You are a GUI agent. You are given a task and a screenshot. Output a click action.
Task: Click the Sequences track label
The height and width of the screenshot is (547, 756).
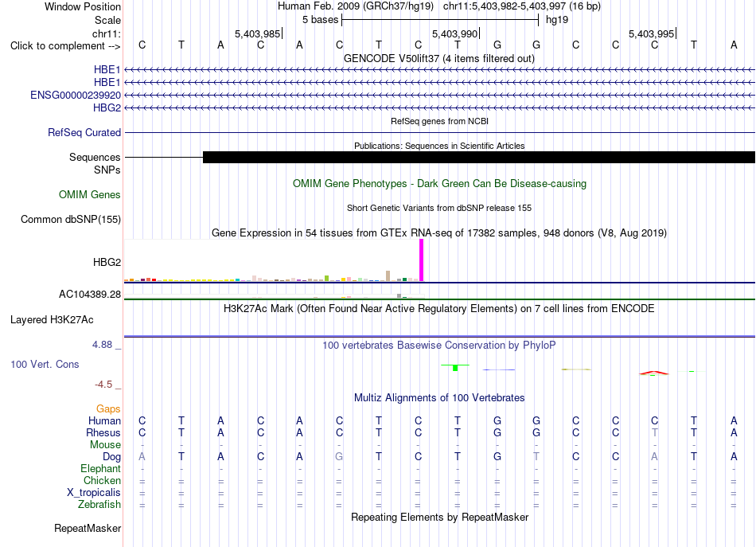click(95, 157)
